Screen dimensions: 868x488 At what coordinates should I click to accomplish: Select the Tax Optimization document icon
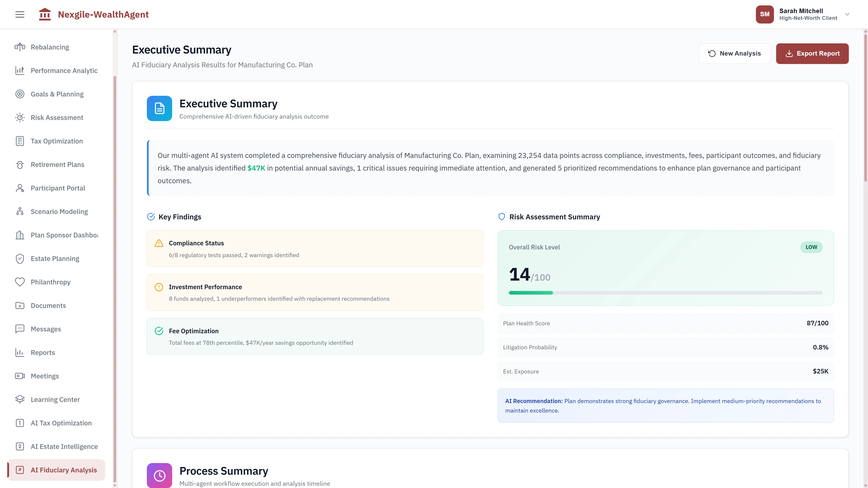[x=20, y=141]
